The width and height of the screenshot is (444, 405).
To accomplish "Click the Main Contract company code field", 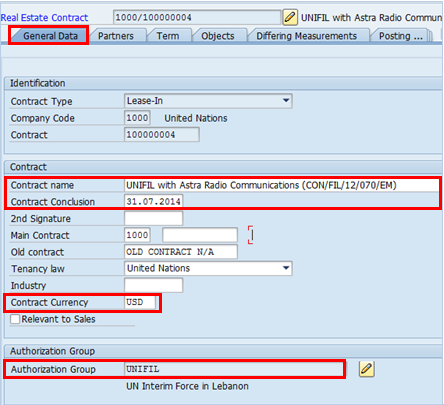I will [137, 235].
